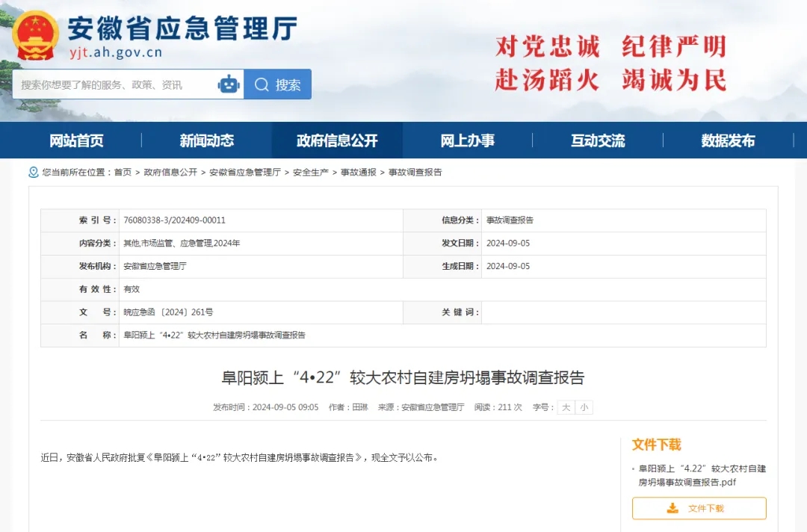Viewport: 807px width, 532px height.
Task: Click the 文件下载 download button
Action: point(699,508)
